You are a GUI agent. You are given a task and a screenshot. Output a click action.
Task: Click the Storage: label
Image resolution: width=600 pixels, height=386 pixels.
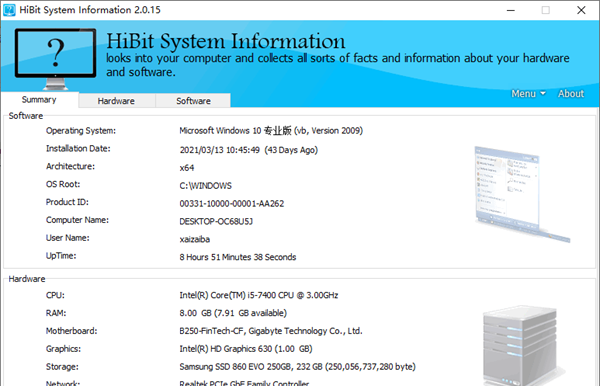(x=62, y=367)
